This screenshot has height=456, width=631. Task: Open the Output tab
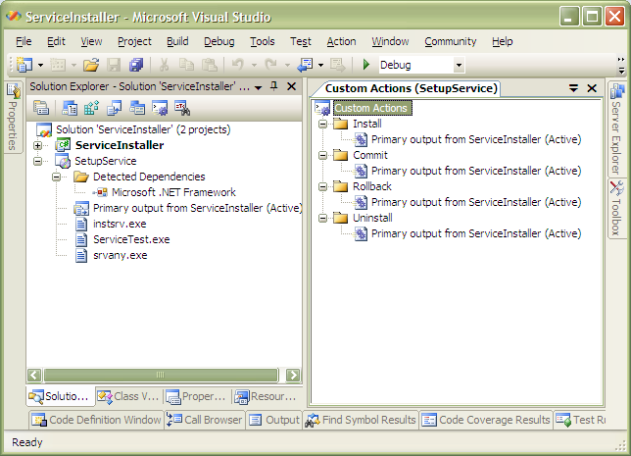[274, 420]
